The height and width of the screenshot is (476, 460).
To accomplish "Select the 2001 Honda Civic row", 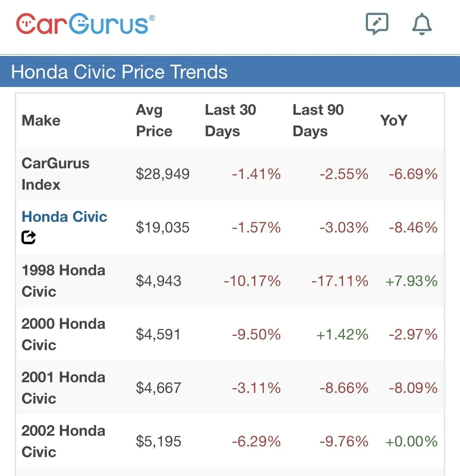I will point(63,388).
